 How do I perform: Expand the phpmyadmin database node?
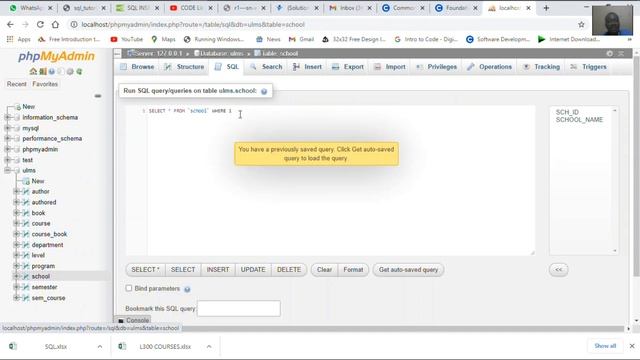tap(7, 149)
